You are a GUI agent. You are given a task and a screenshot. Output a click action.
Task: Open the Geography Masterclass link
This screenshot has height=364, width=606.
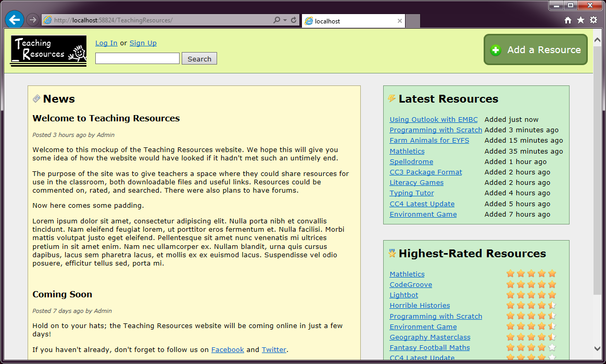tap(430, 337)
